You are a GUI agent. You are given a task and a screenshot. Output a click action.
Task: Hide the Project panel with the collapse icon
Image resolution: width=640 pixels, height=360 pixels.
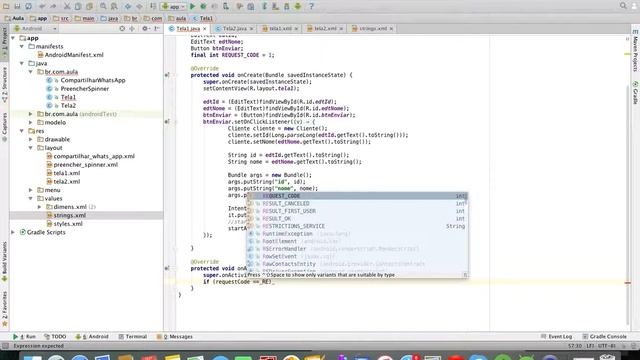[x=157, y=29]
